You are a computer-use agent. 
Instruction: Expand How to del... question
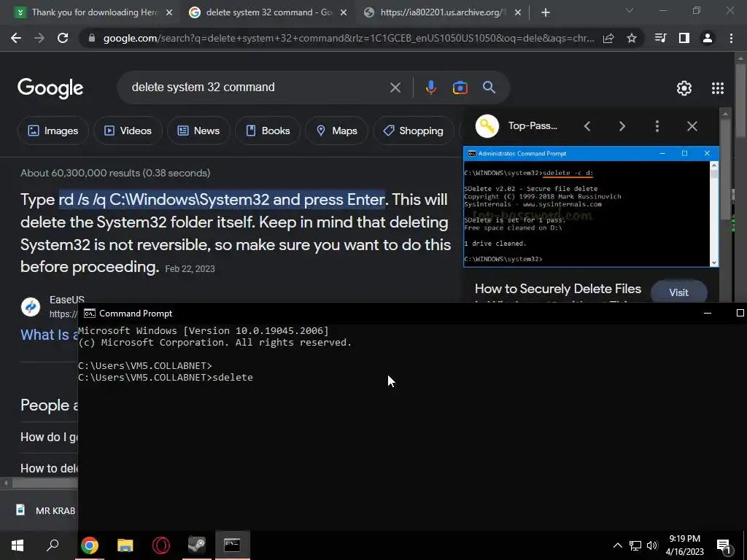[x=49, y=468]
